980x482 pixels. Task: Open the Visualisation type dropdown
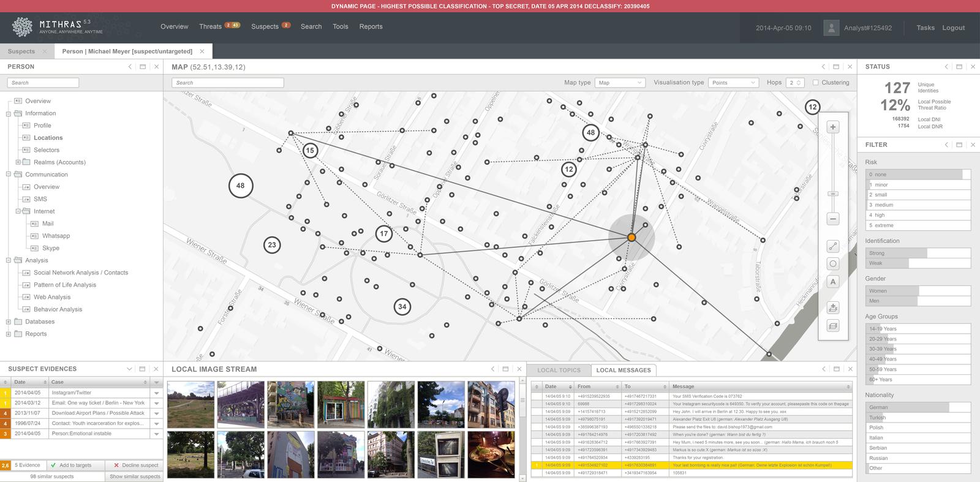coord(734,83)
